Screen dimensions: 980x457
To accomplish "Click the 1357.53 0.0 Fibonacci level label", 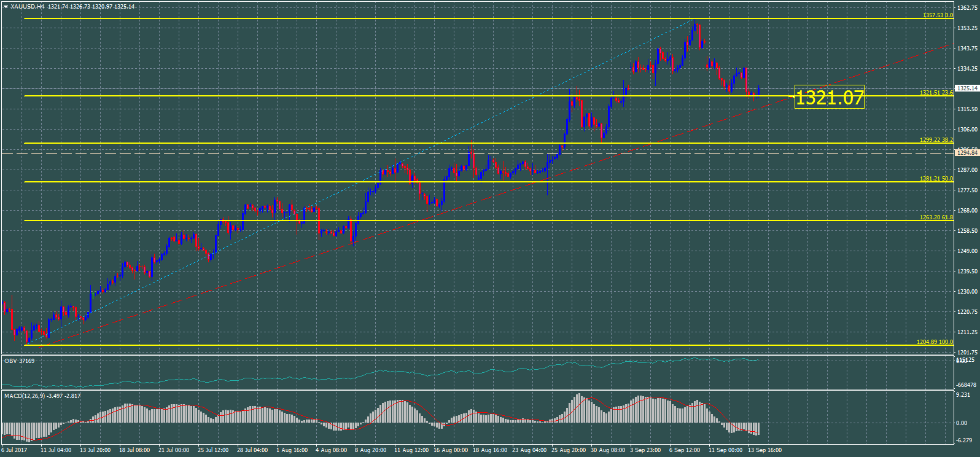I will (x=937, y=15).
